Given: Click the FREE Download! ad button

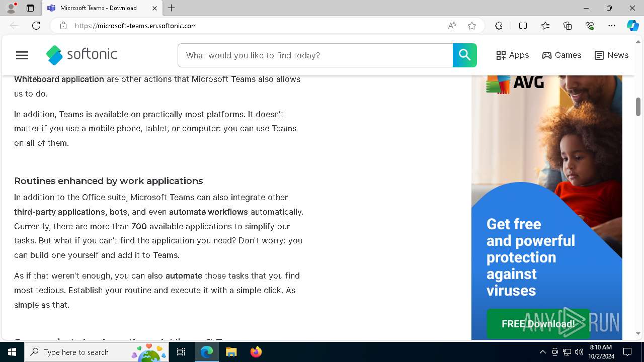Looking at the screenshot, I should (538, 324).
